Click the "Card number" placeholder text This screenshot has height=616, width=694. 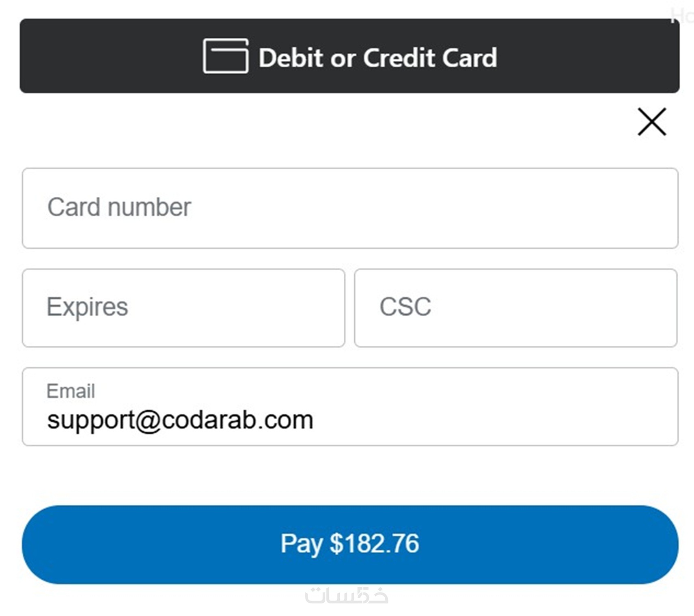(x=119, y=207)
